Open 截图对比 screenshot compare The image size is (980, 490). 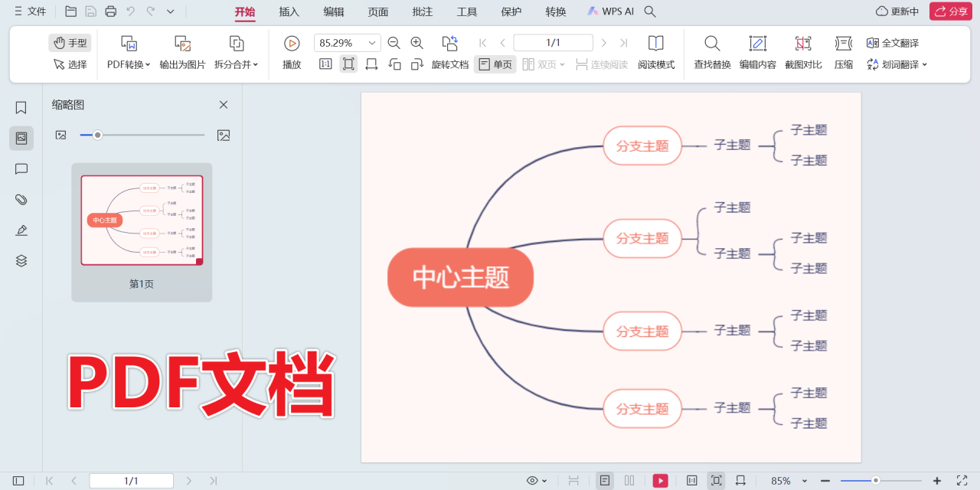[803, 53]
